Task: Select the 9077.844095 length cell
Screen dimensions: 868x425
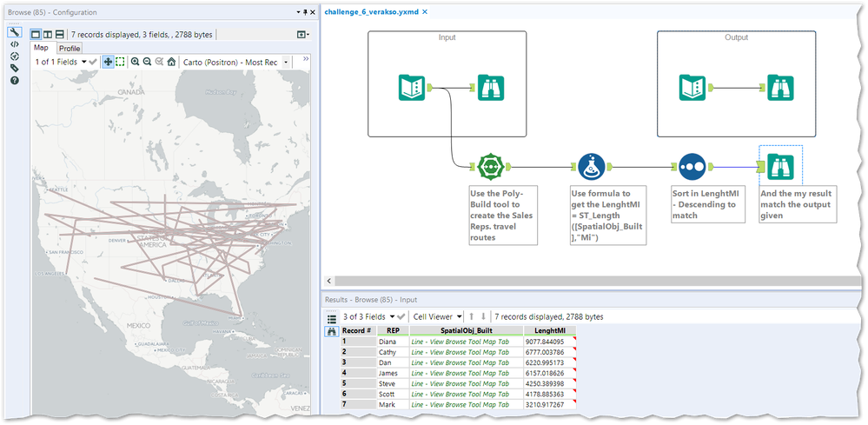Action: coord(550,342)
